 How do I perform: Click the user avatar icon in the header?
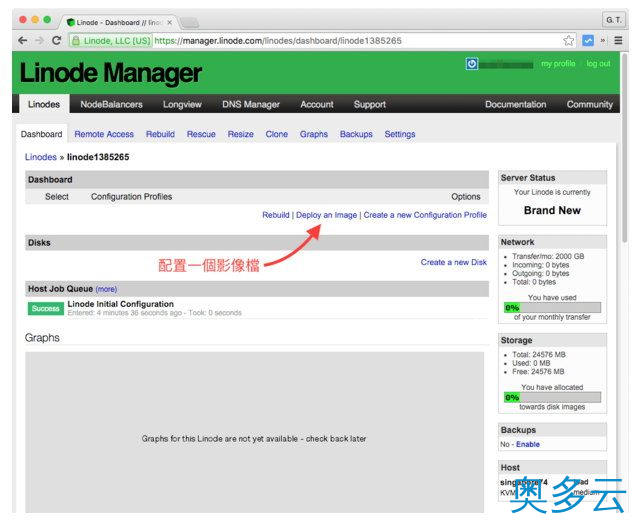point(472,64)
